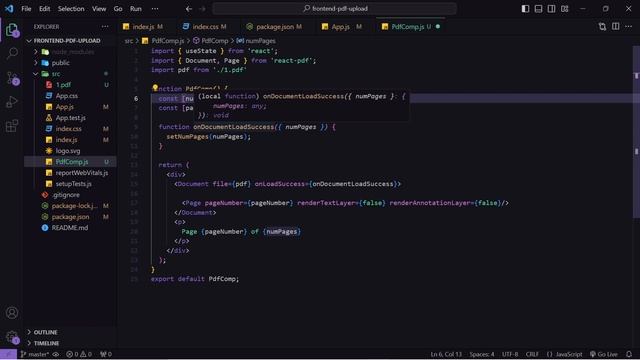Viewport: 640px width, 360px height.
Task: Open the remote window status icon
Action: tap(8, 354)
